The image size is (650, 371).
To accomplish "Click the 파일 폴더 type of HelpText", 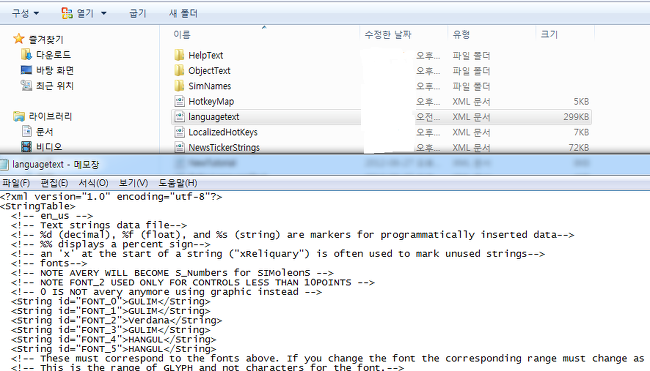I will [x=471, y=56].
